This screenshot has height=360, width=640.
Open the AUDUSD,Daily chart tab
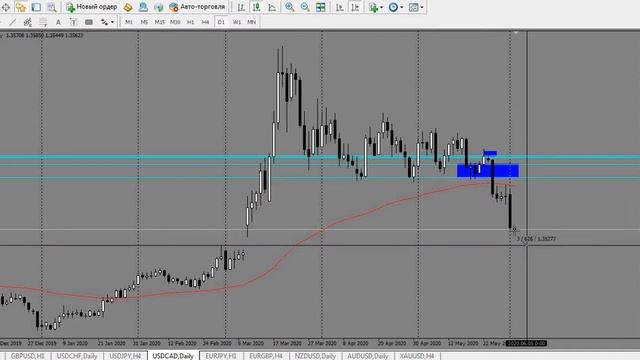368,356
